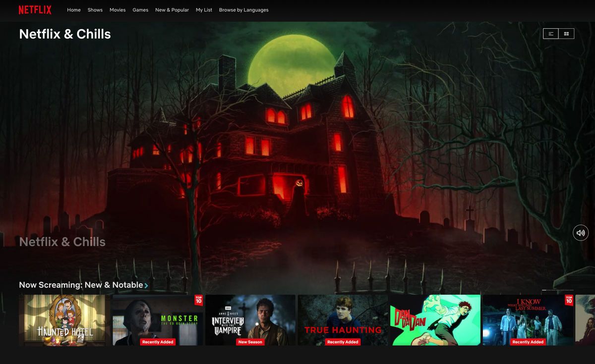The image size is (595, 364).
Task: Click the Netflix logo
Action: coord(35,10)
